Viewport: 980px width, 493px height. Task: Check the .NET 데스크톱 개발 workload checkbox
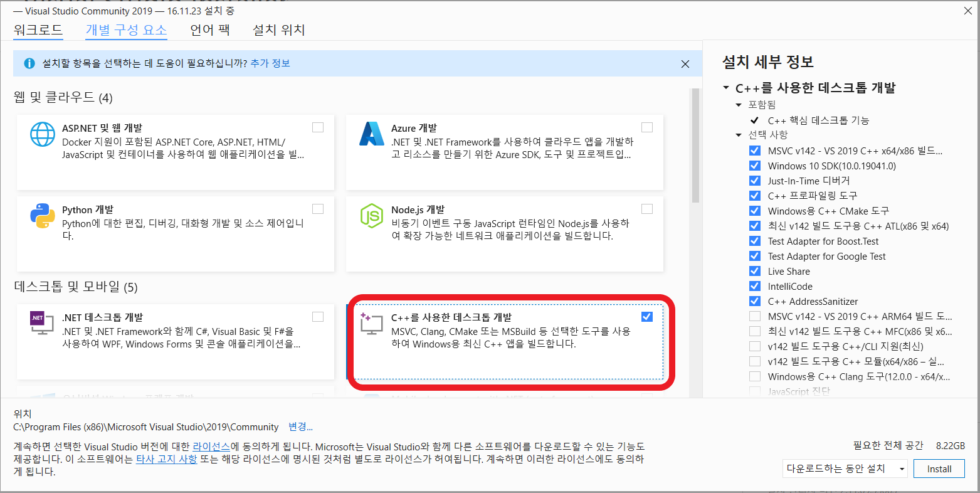318,317
